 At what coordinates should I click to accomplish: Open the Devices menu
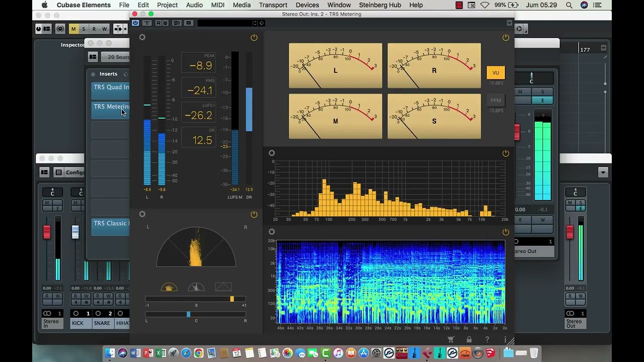[307, 5]
